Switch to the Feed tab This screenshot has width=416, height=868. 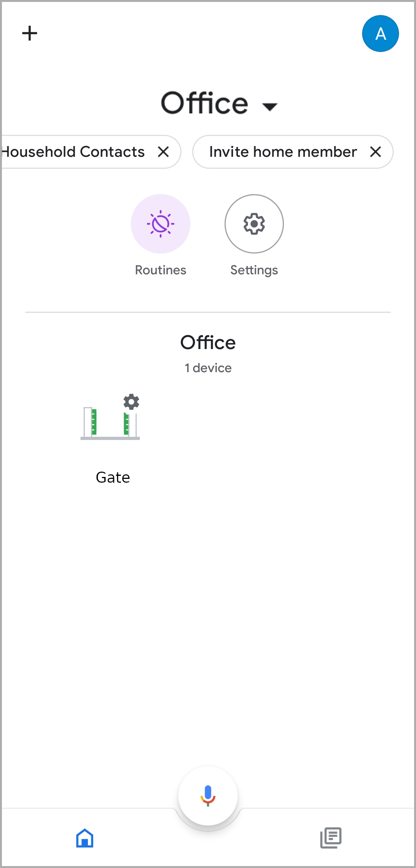[x=331, y=838]
